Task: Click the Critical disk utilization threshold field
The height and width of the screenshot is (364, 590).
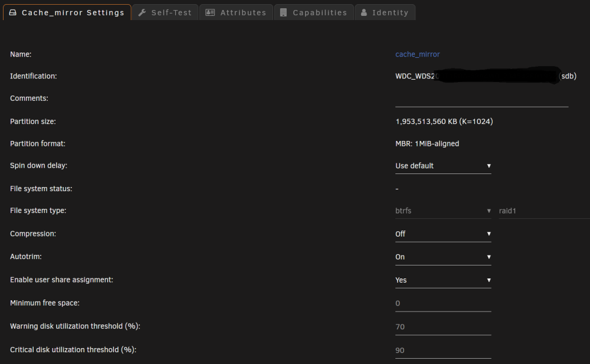Action: [443, 350]
